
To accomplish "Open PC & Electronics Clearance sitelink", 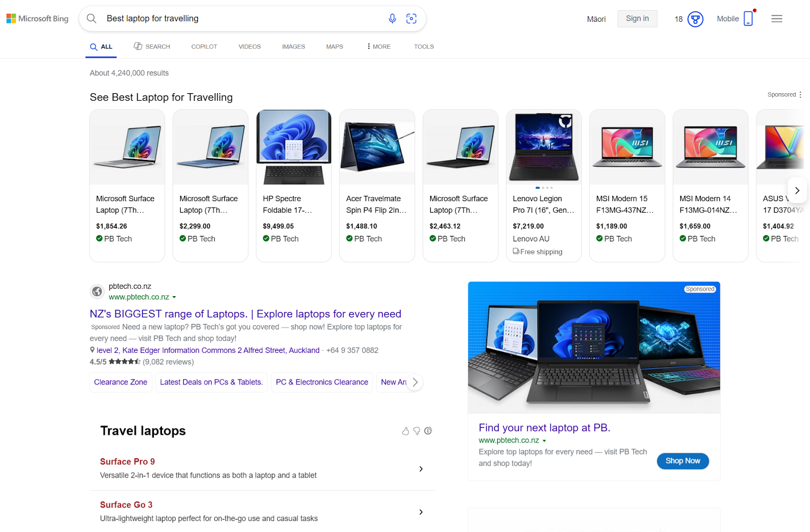I will point(322,382).
